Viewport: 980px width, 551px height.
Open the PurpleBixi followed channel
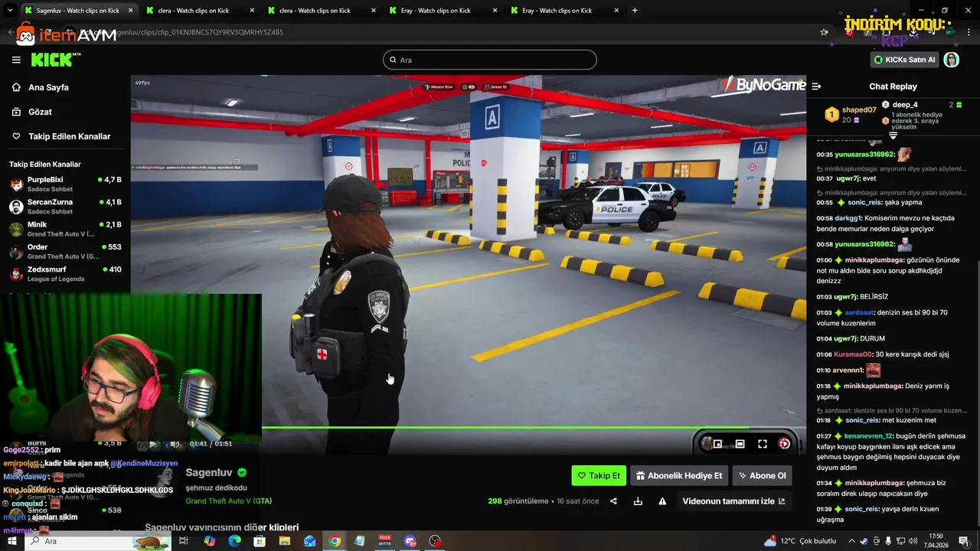click(65, 184)
